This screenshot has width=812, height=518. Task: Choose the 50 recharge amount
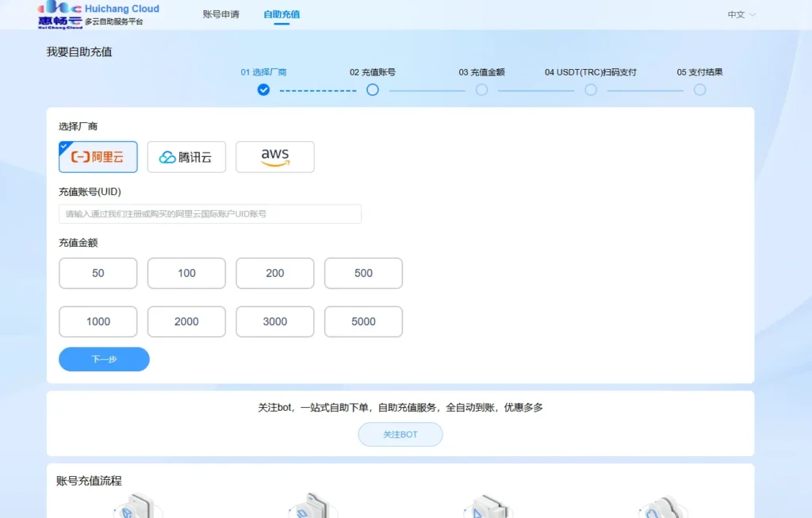(98, 273)
